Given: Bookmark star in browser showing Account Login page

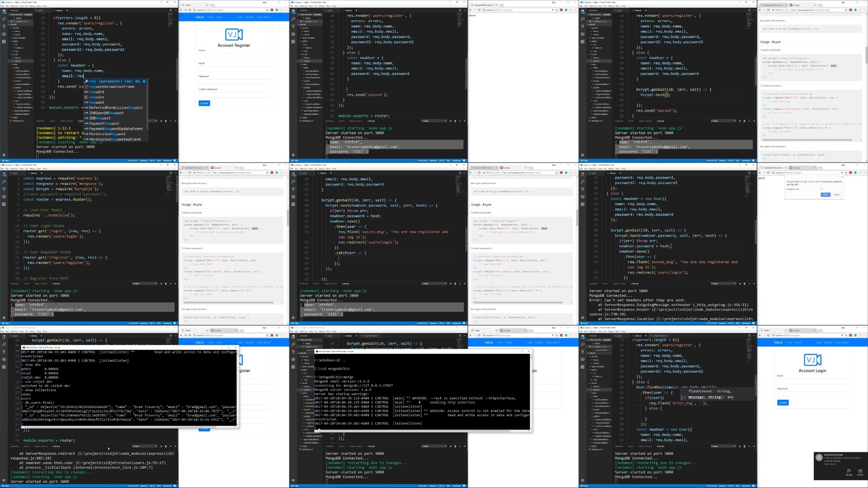Looking at the screenshot, I should coord(846,335).
